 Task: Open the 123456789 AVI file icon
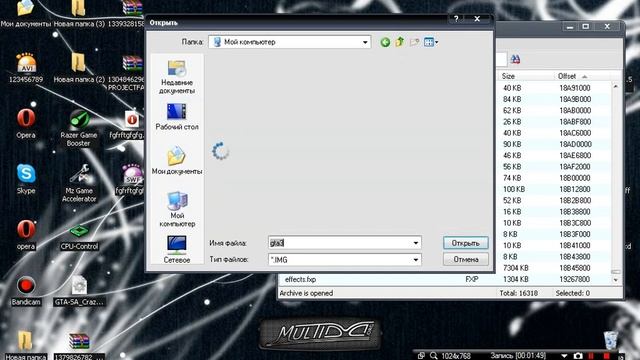[26, 68]
